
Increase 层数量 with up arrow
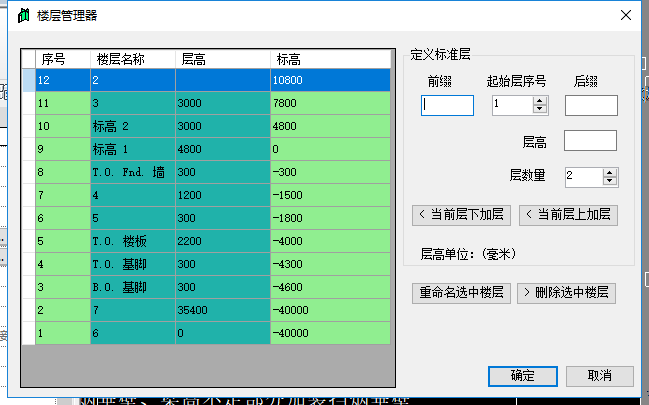tap(610, 173)
